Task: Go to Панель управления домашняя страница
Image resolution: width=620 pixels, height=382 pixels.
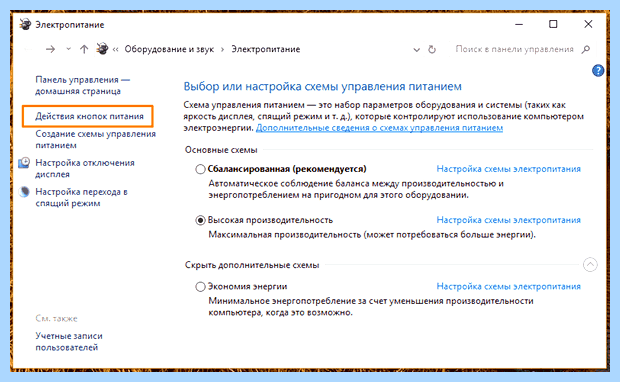Action: [x=83, y=85]
